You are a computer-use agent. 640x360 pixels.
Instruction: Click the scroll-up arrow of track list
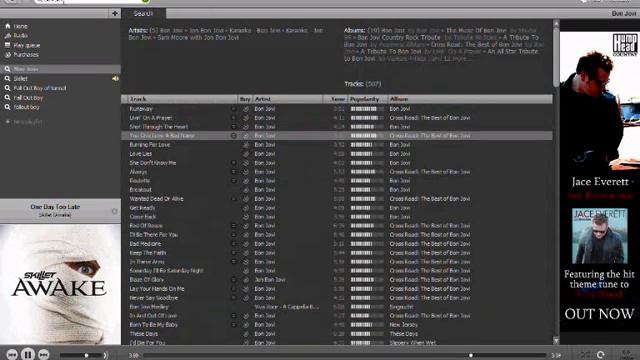click(x=556, y=24)
